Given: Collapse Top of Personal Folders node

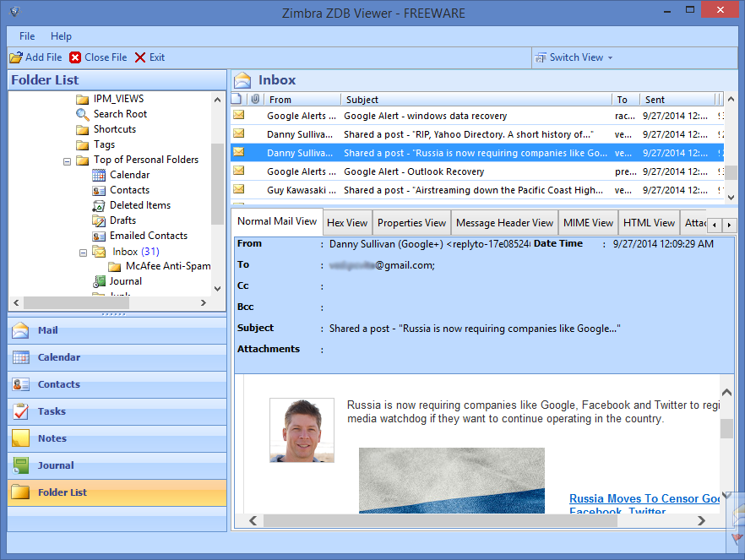Looking at the screenshot, I should pos(67,161).
